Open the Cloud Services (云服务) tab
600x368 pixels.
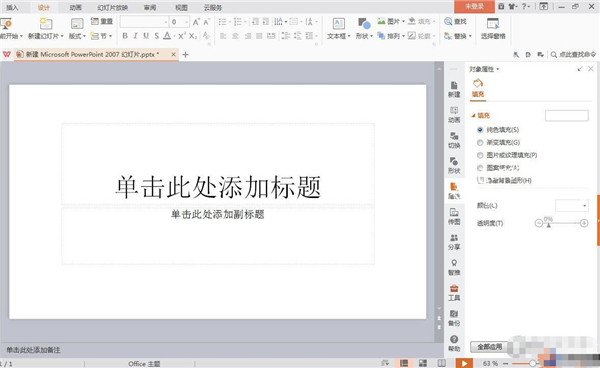(x=213, y=7)
